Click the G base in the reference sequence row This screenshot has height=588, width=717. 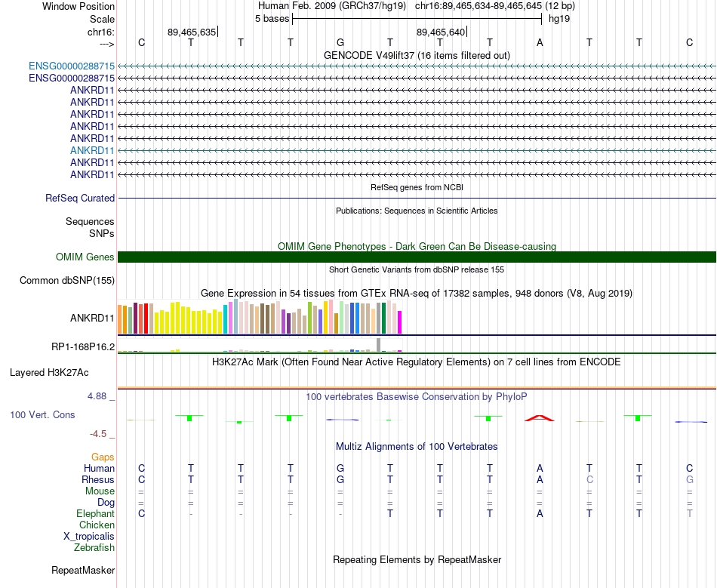pos(340,42)
